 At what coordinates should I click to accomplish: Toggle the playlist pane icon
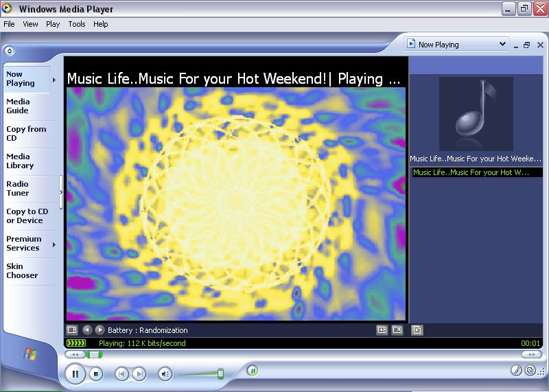417,330
